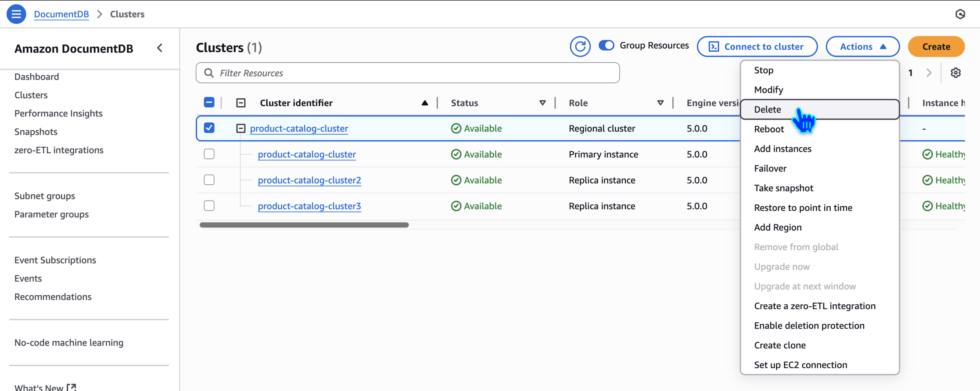Click page number 1 in pagination
980x391 pixels.
(910, 73)
